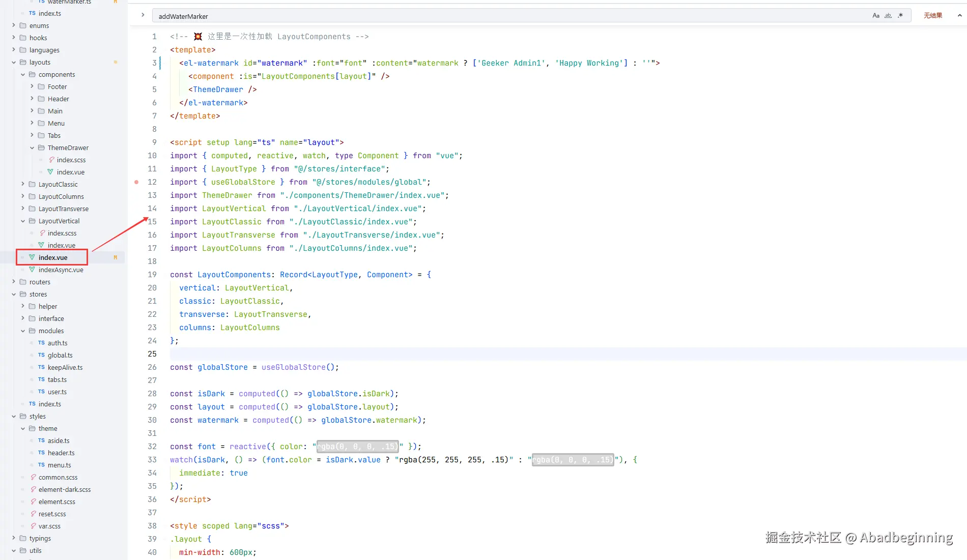Image resolution: width=967 pixels, height=560 pixels.
Task: Open the stores folder row
Action: pyautogui.click(x=63, y=294)
